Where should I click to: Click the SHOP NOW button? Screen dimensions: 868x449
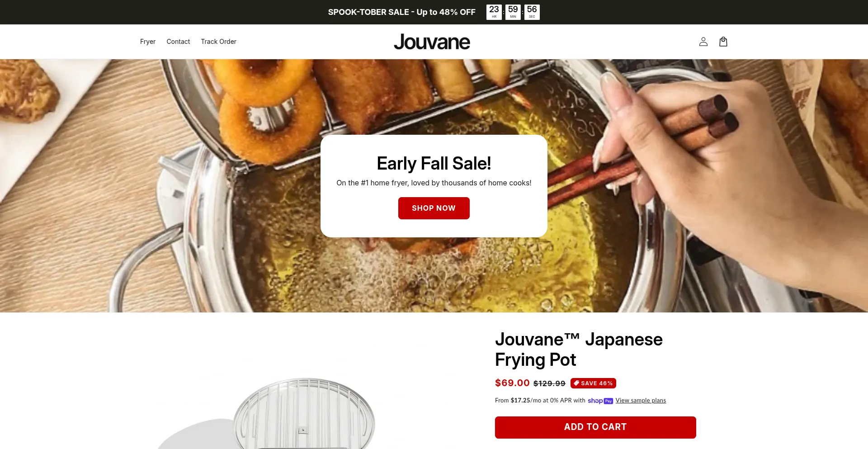434,208
